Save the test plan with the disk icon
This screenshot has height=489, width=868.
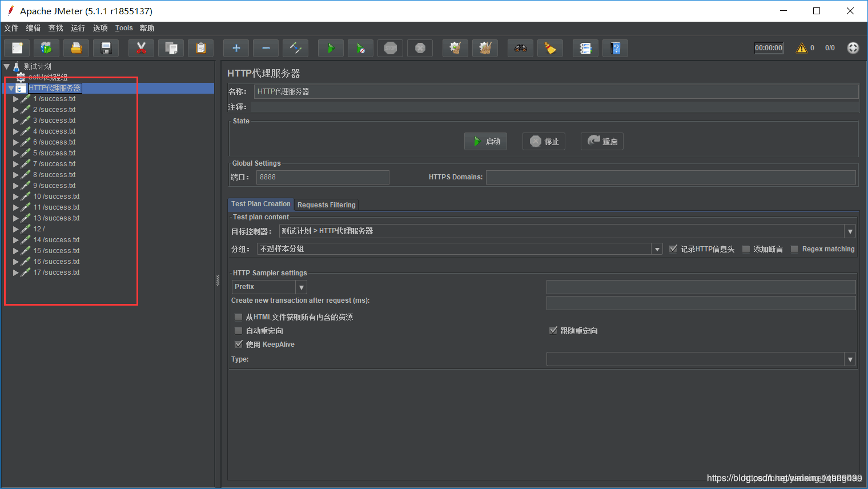tap(106, 49)
